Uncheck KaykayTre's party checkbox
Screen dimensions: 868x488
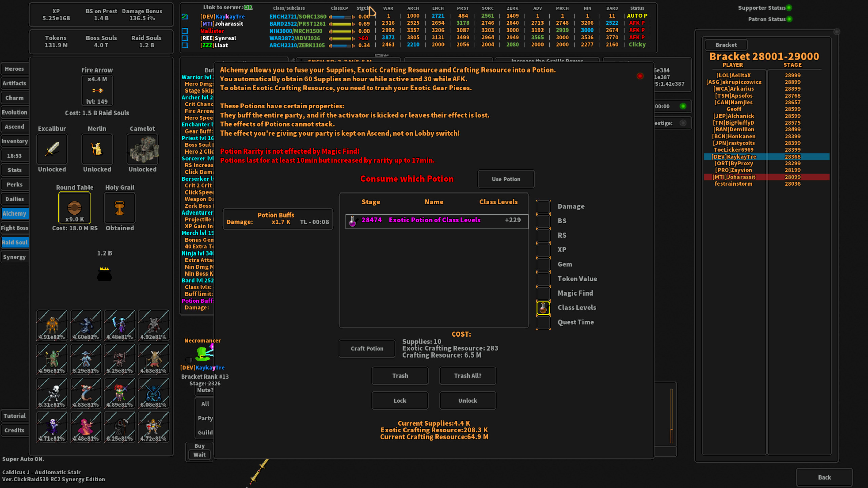(185, 16)
